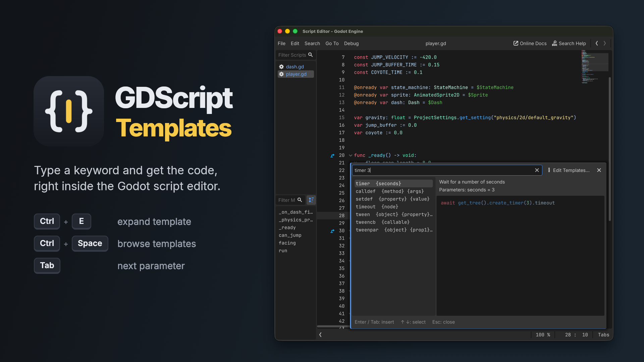The height and width of the screenshot is (362, 644).
Task: Select timeout {node} template
Action: (394, 207)
